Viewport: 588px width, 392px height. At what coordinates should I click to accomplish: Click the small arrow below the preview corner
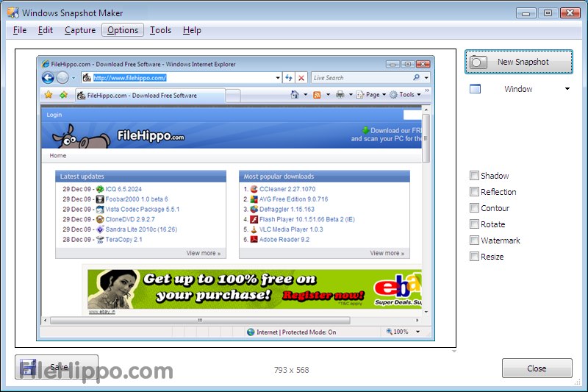tap(454, 352)
